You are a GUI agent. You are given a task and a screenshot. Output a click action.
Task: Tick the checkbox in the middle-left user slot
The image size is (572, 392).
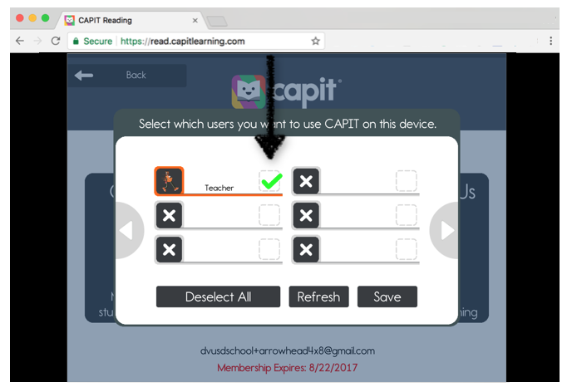click(x=269, y=215)
